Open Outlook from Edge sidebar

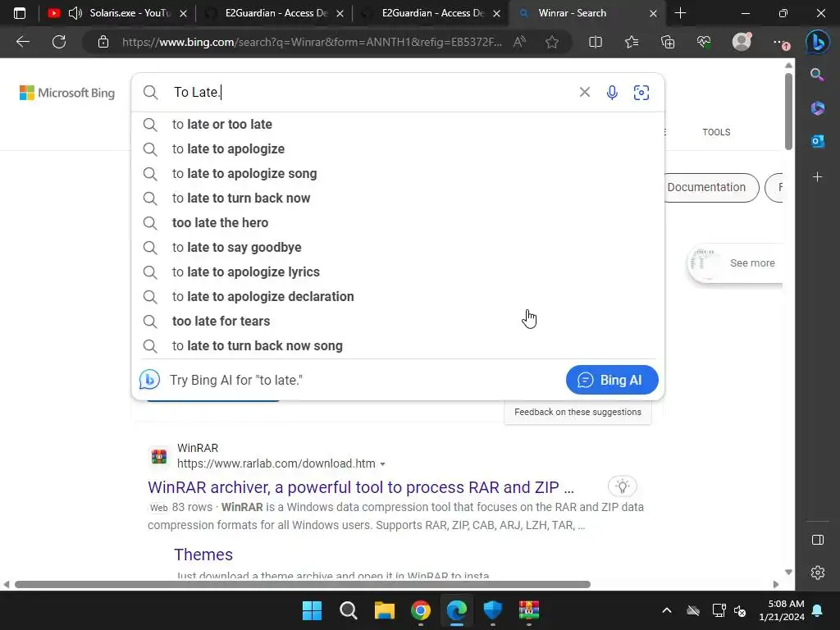click(x=818, y=141)
